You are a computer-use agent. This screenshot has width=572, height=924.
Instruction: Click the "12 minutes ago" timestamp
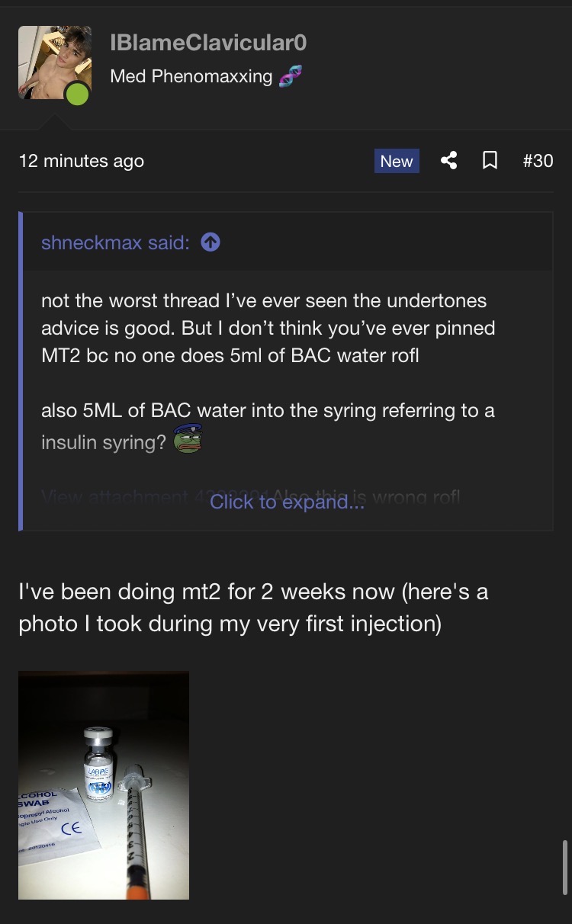(82, 161)
